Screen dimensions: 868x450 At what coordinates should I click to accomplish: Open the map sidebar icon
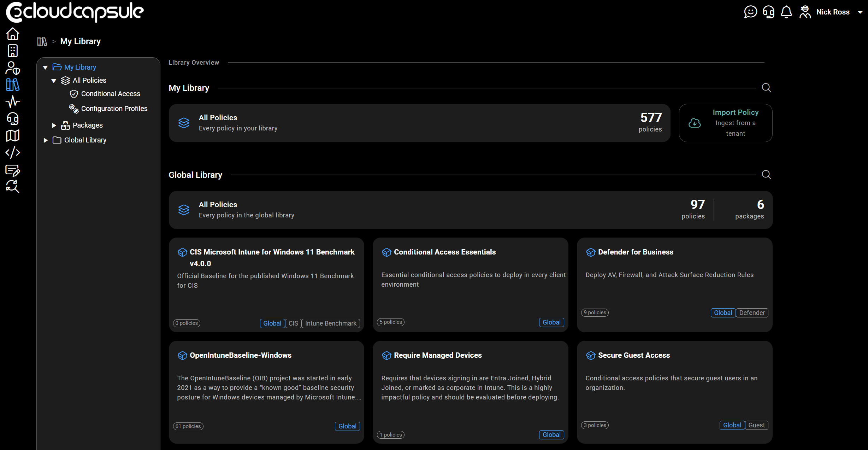(13, 136)
